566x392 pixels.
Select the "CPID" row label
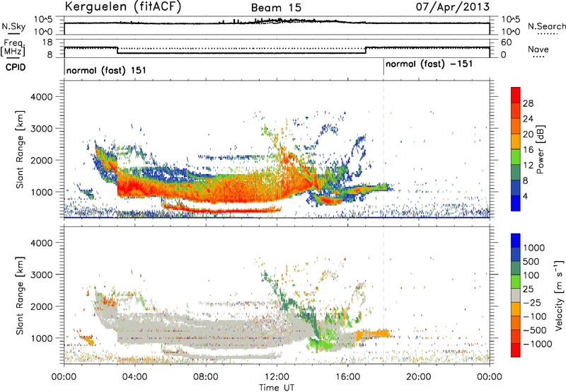[16, 67]
